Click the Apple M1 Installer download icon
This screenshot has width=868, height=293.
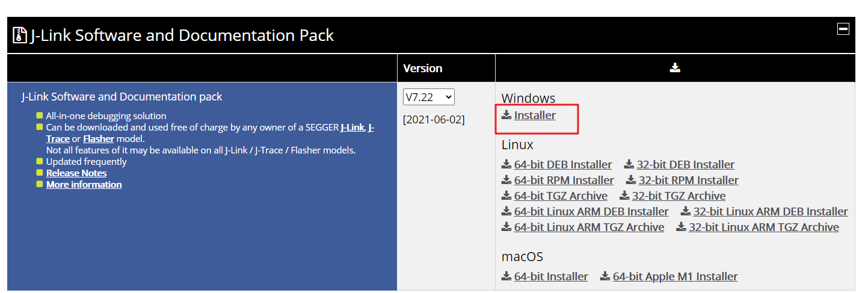[605, 276]
